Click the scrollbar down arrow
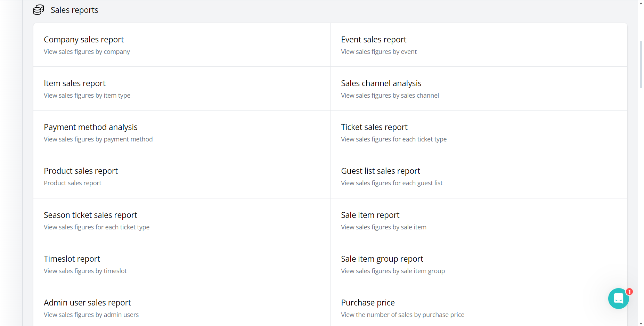 [x=641, y=323]
